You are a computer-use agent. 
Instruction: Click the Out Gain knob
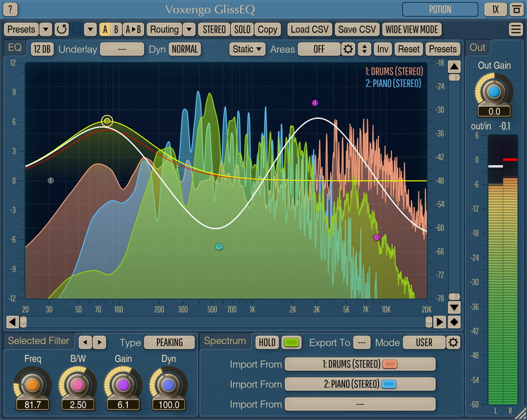(494, 91)
